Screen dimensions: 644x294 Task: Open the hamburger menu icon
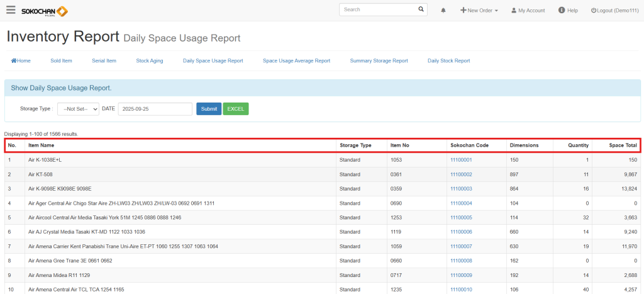(x=11, y=10)
